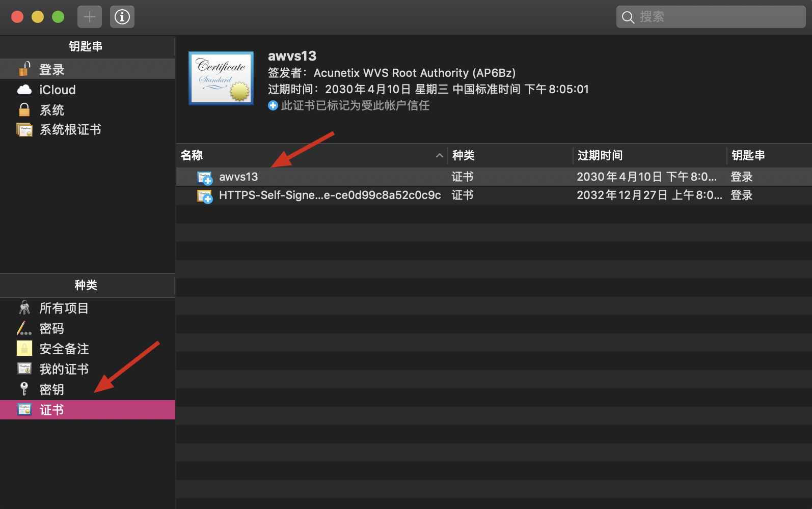Click the 证书 category icon
This screenshot has height=509, width=812.
coord(24,409)
